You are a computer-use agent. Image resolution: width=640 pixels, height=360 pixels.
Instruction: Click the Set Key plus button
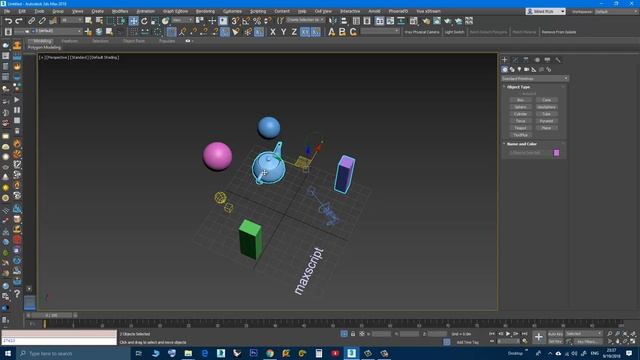539,337
